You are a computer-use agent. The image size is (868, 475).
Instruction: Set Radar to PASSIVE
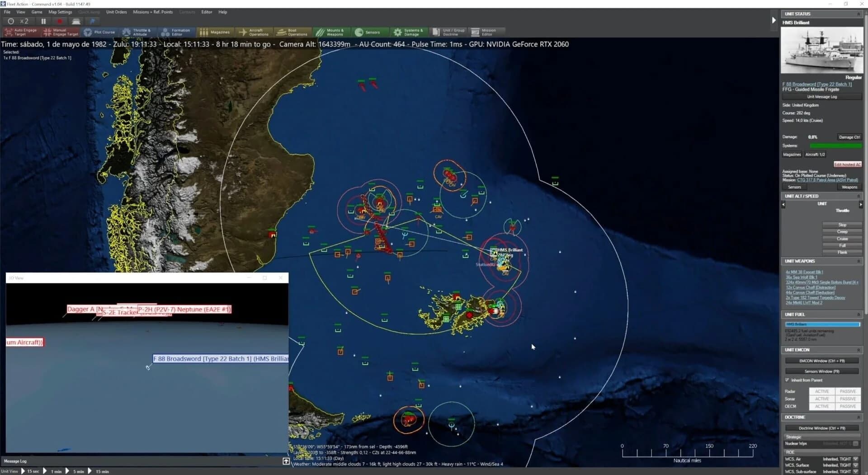coord(848,391)
